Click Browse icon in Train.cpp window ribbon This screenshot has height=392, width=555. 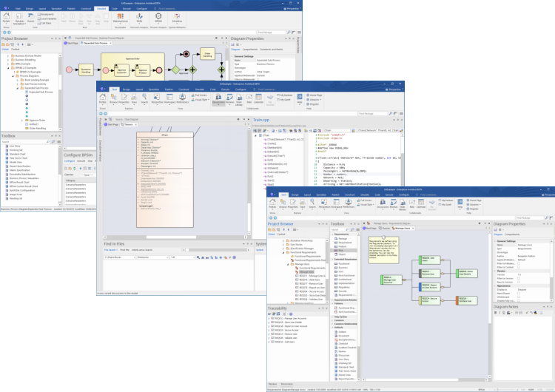[x=114, y=98]
